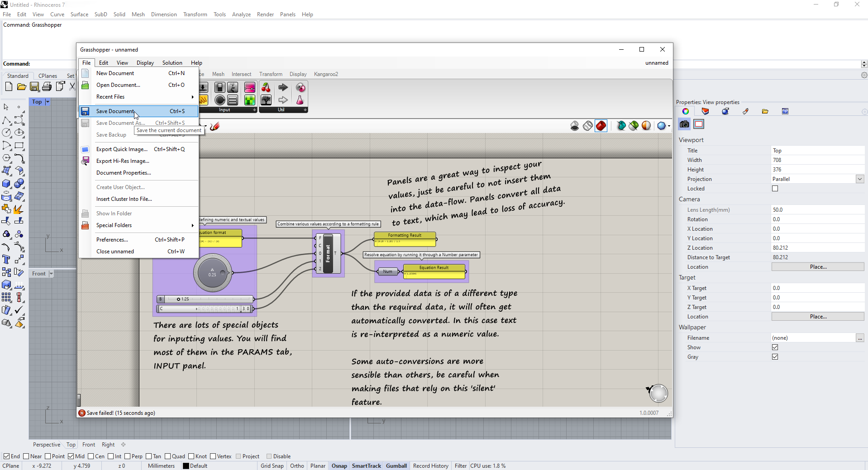Toggle the End osnap checkbox
Image resolution: width=868 pixels, height=470 pixels.
tap(6, 456)
